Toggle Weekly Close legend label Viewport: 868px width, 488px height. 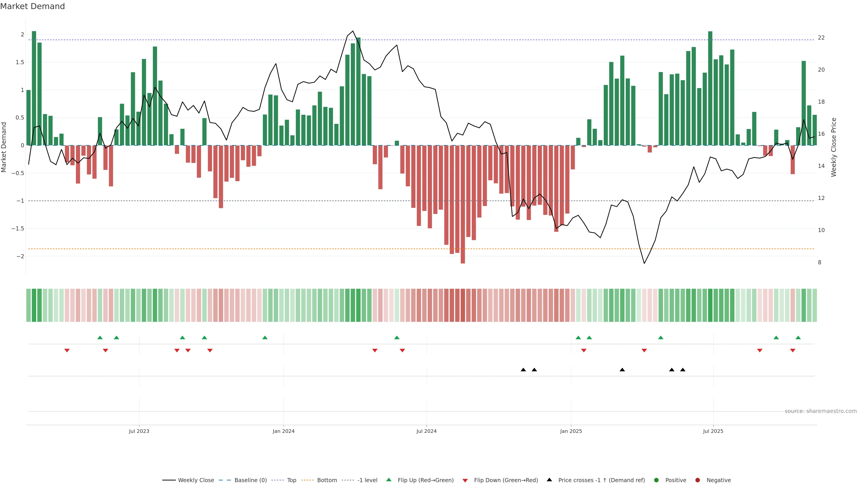click(196, 480)
